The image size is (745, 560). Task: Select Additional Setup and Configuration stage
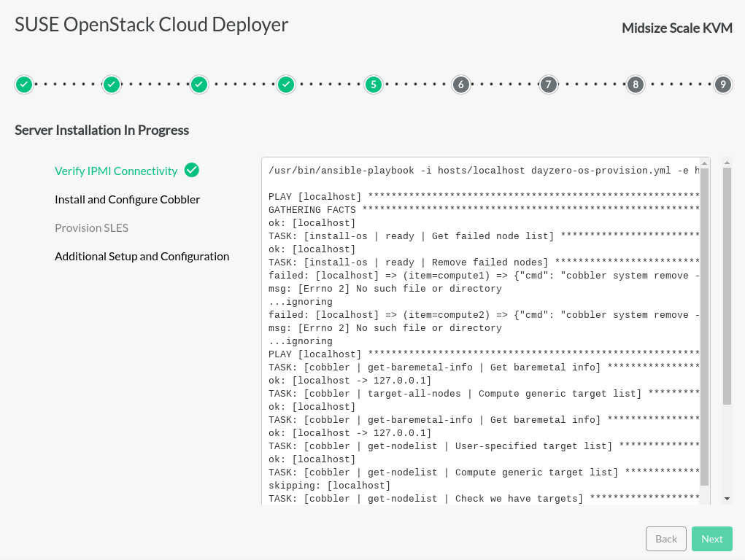tap(142, 256)
